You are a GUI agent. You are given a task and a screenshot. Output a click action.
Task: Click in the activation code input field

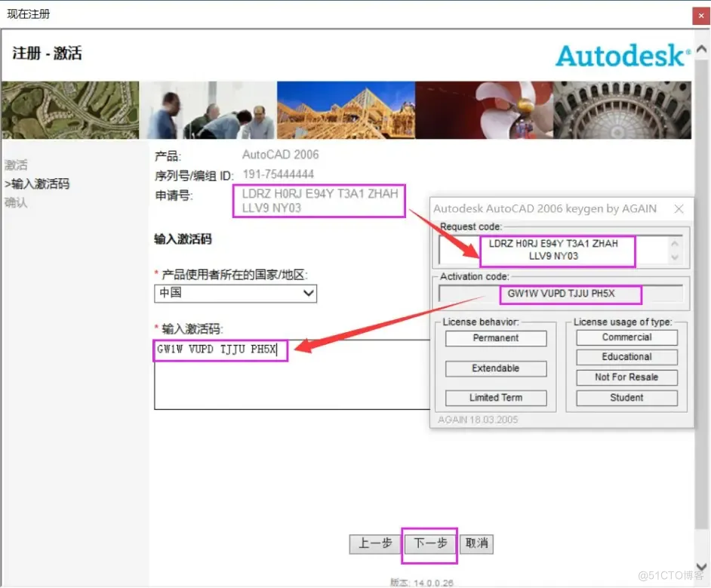click(292, 374)
